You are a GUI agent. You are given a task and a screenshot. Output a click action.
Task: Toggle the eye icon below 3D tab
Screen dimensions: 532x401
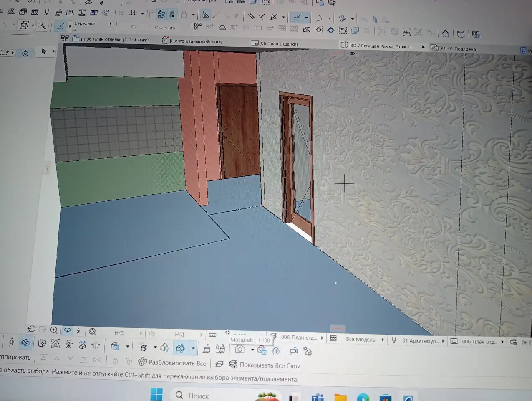pos(352,53)
